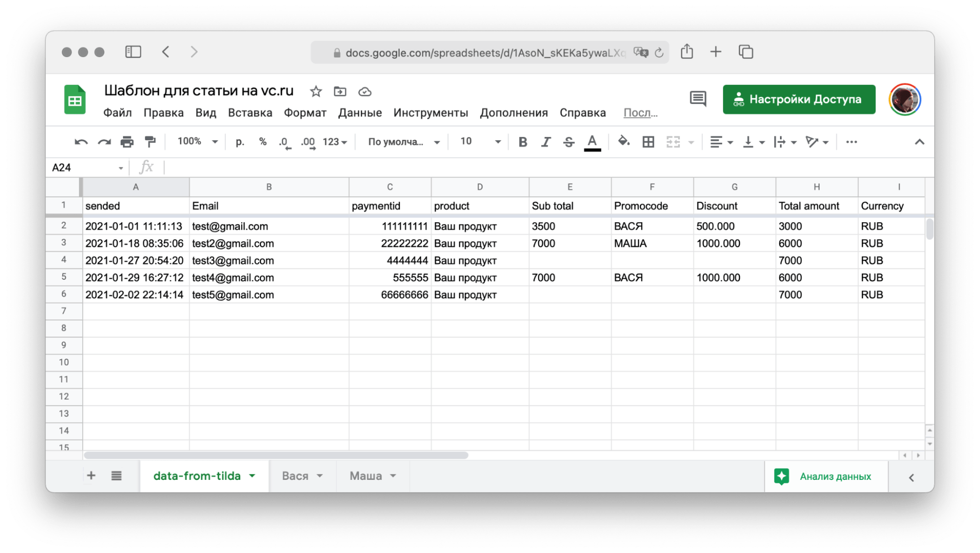Toggle bold formatting
Viewport: 980px width, 553px height.
(523, 142)
